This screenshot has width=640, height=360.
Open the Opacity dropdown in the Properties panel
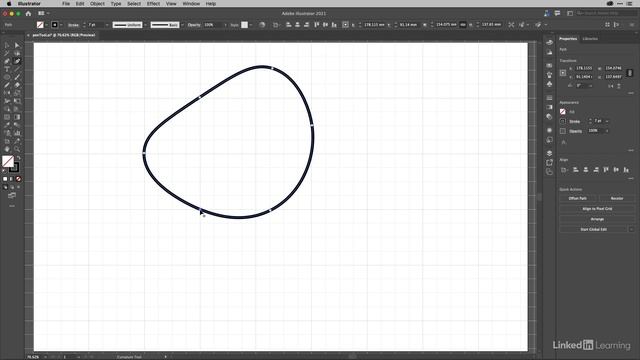(x=607, y=131)
